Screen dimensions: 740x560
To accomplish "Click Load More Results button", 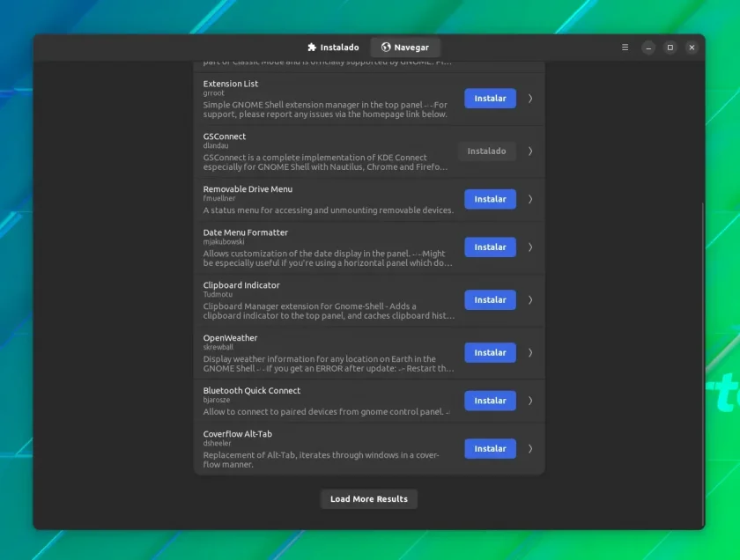I will click(x=369, y=498).
